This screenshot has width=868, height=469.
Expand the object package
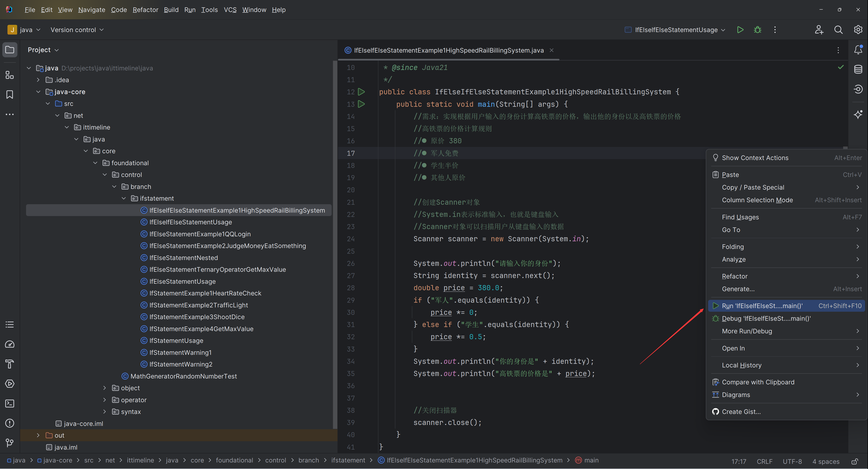coord(105,388)
